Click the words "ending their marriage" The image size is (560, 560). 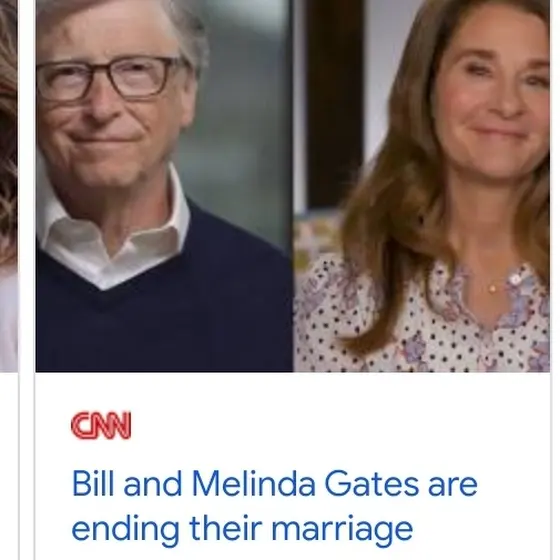242,529
